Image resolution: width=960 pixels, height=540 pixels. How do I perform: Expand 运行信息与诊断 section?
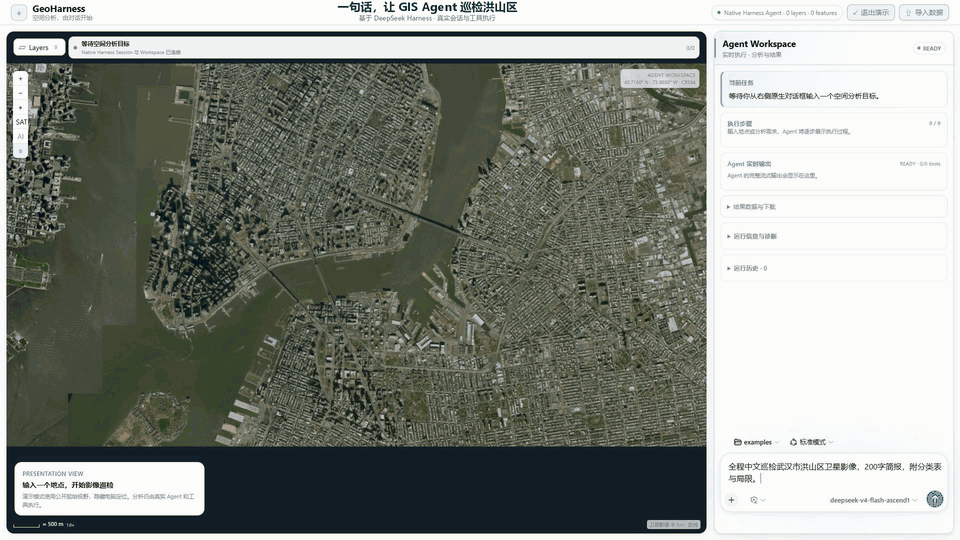(833, 236)
